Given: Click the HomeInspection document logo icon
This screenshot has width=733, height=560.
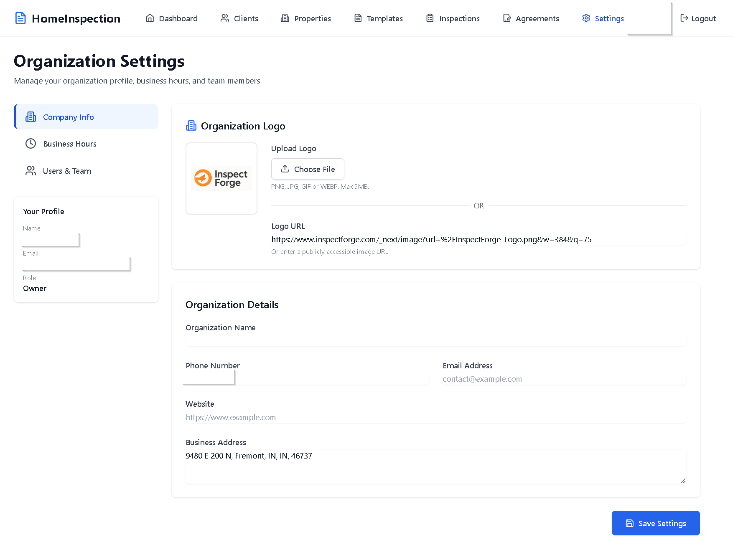Looking at the screenshot, I should (x=20, y=18).
